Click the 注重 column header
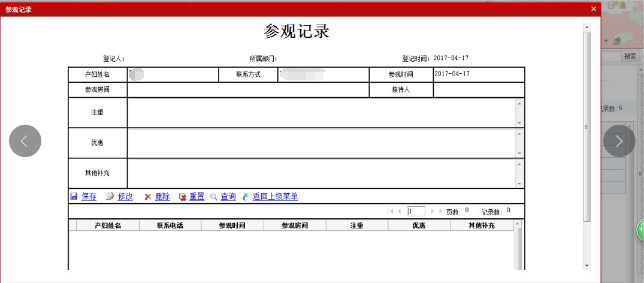Viewport: 644px width, 283px height. coord(357,225)
